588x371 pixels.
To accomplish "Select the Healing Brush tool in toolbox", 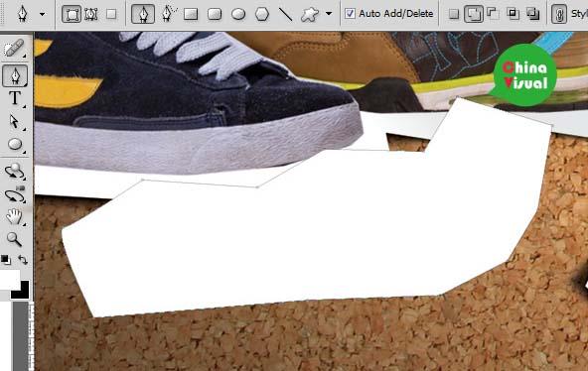I will pyautogui.click(x=14, y=49).
